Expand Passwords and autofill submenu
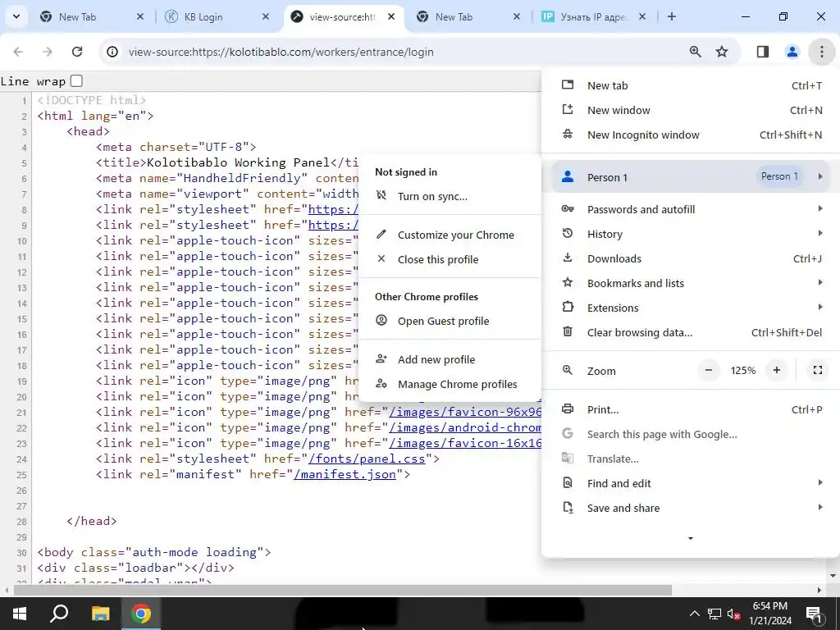Screen dimensions: 840x630 (691, 209)
